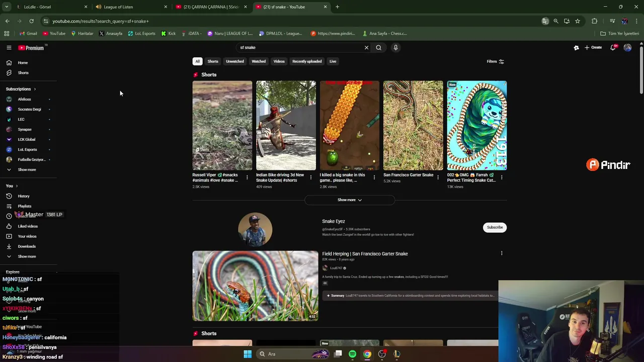This screenshot has height=362, width=644.
Task: Open Snake Eyez channel avatar
Action: coord(255,229)
